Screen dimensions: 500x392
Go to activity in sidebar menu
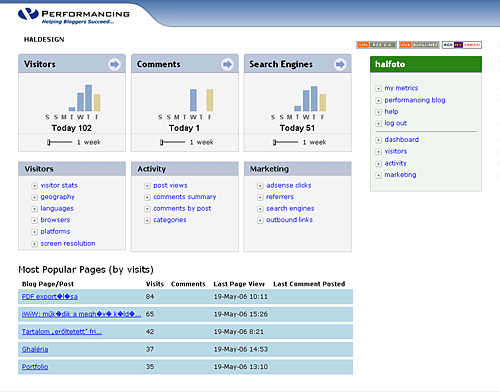(x=395, y=163)
